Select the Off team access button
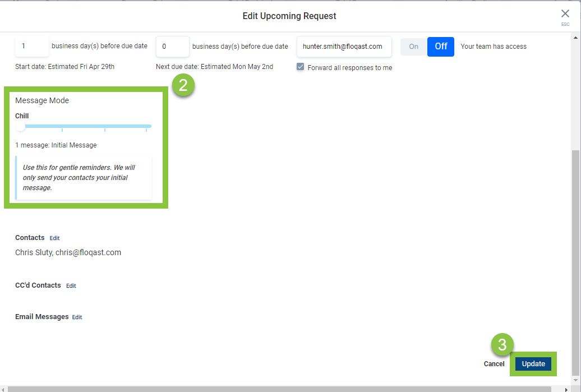581x392 pixels. [441, 47]
